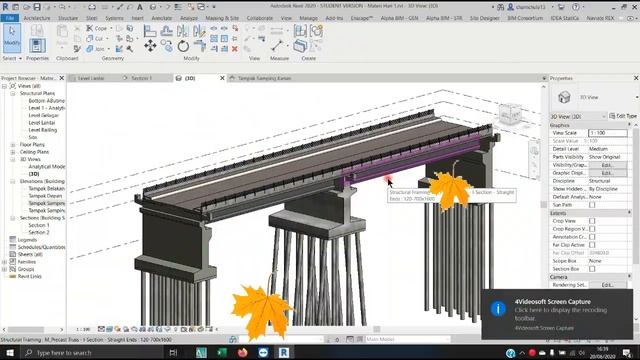Open the Architecture ribbon tab

pos(37,18)
